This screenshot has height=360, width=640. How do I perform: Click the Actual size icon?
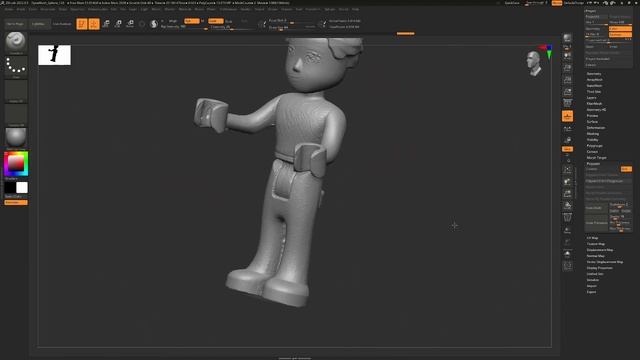pyautogui.click(x=567, y=80)
